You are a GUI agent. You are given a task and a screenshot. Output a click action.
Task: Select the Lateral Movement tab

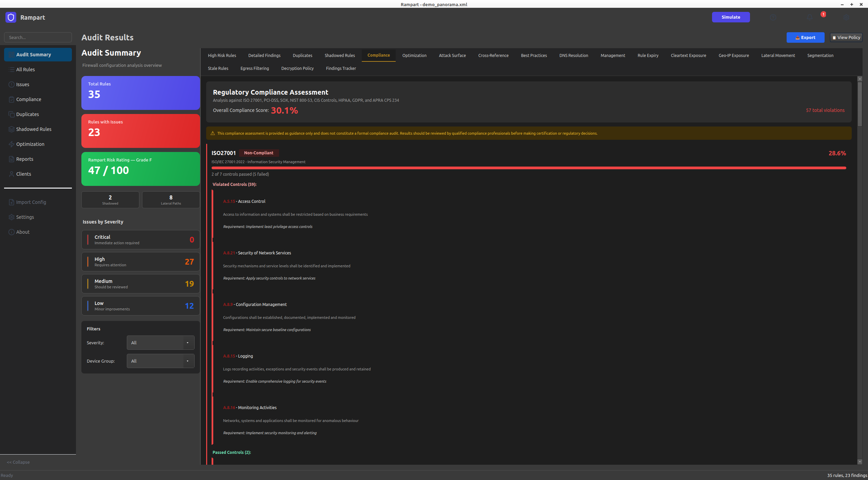click(x=778, y=55)
